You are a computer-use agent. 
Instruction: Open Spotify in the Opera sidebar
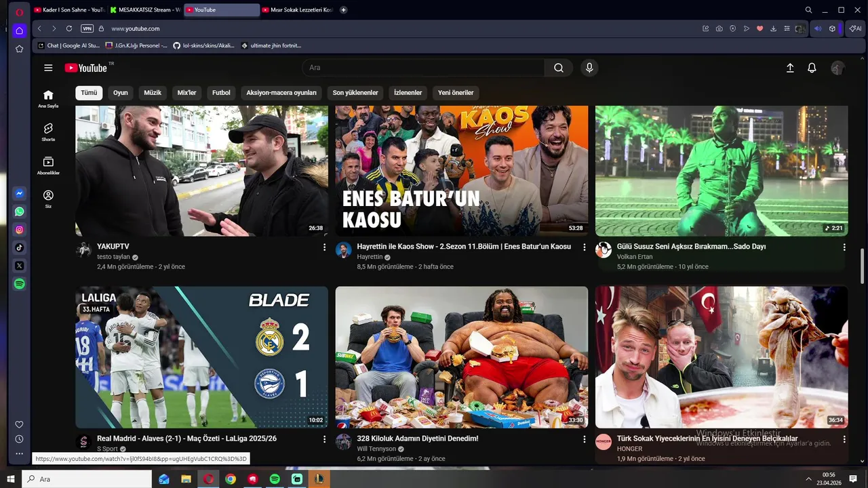coord(19,284)
